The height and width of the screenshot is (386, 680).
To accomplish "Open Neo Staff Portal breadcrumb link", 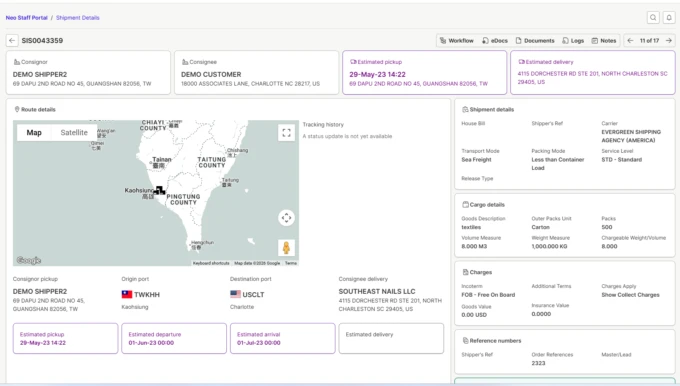I will pos(26,18).
